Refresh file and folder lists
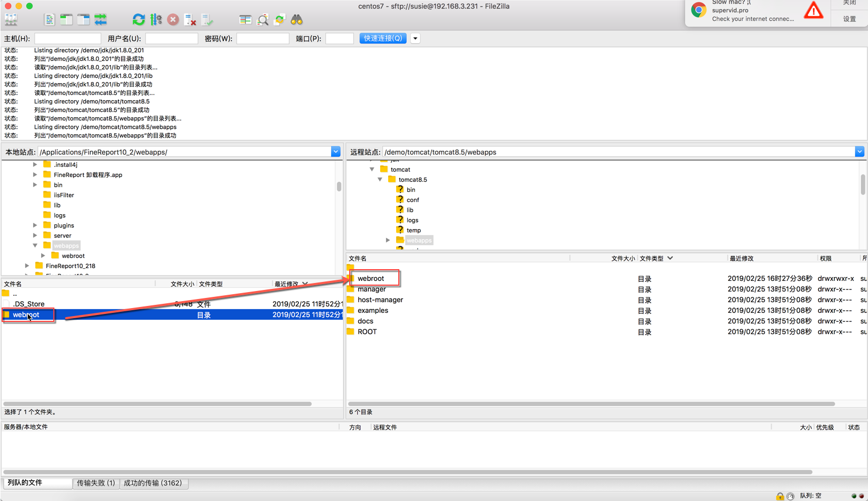868x501 pixels. point(139,20)
